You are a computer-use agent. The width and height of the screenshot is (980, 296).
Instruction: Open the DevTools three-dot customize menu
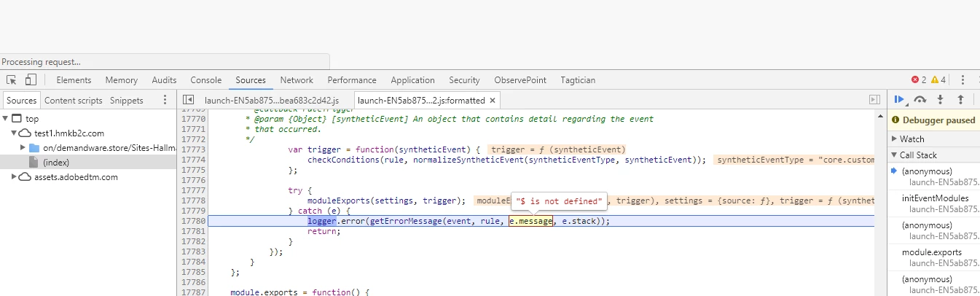tap(963, 80)
